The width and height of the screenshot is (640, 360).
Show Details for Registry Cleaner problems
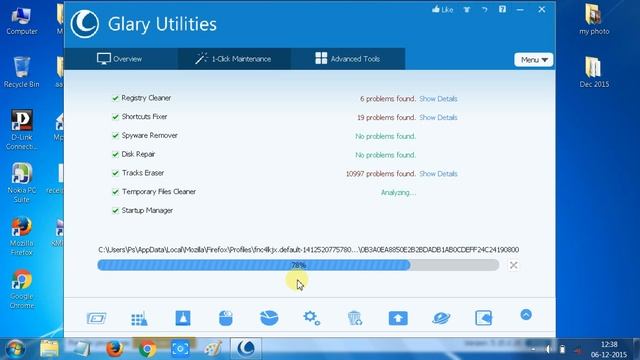click(x=438, y=99)
